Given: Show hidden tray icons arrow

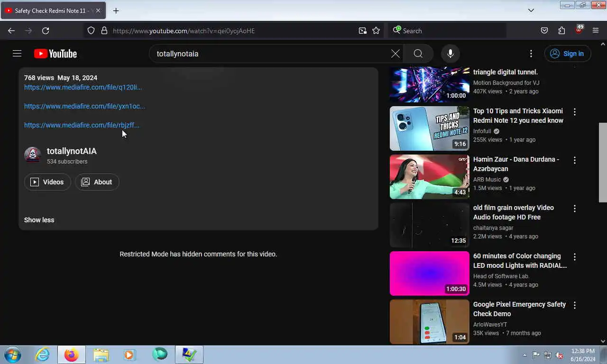Looking at the screenshot, I should point(524,355).
